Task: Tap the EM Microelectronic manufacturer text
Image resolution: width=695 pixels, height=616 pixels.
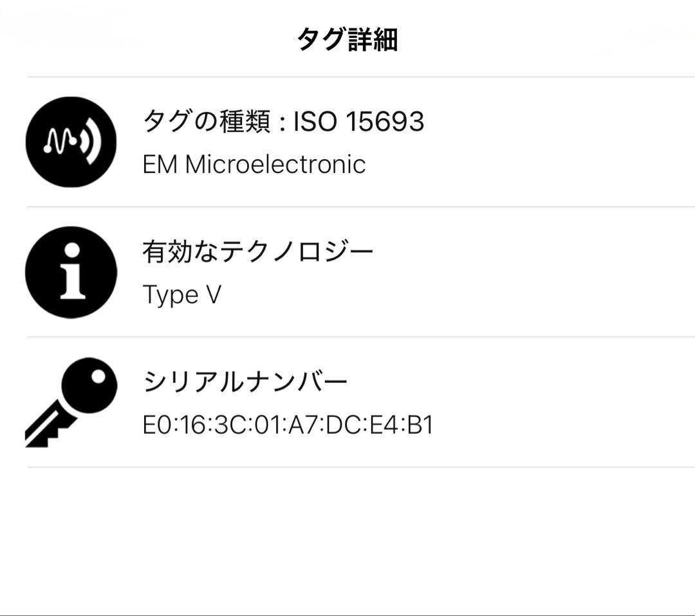Action: click(254, 164)
